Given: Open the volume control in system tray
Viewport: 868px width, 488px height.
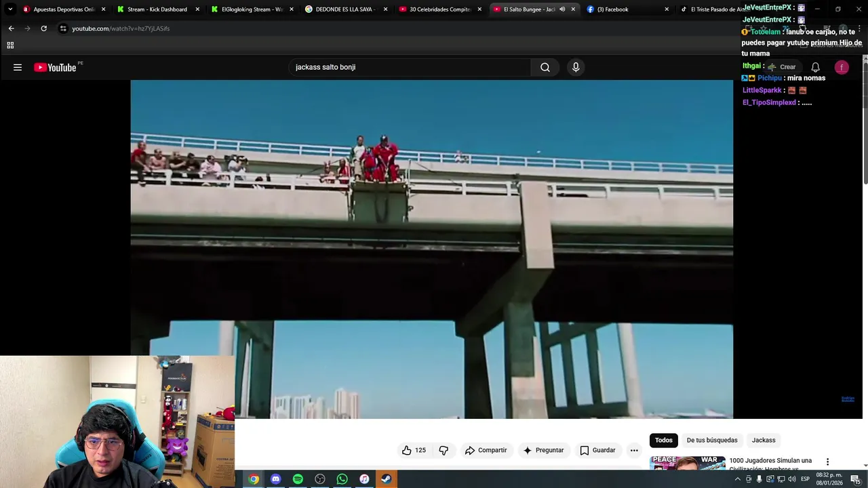Looking at the screenshot, I should point(792,479).
